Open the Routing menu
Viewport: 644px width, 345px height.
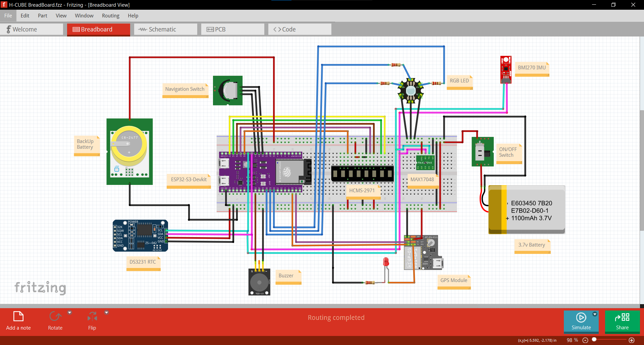point(111,16)
